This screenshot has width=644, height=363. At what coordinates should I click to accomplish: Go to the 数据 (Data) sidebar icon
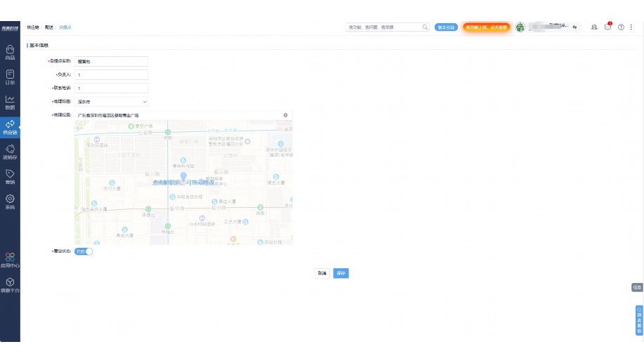10,103
